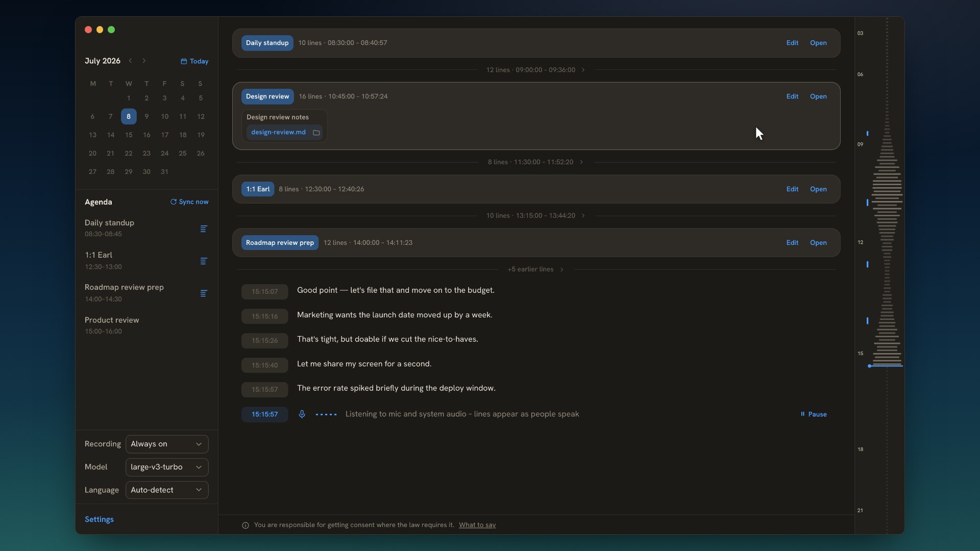
Task: Open the Language dropdown showing Auto-detect
Action: point(167,490)
